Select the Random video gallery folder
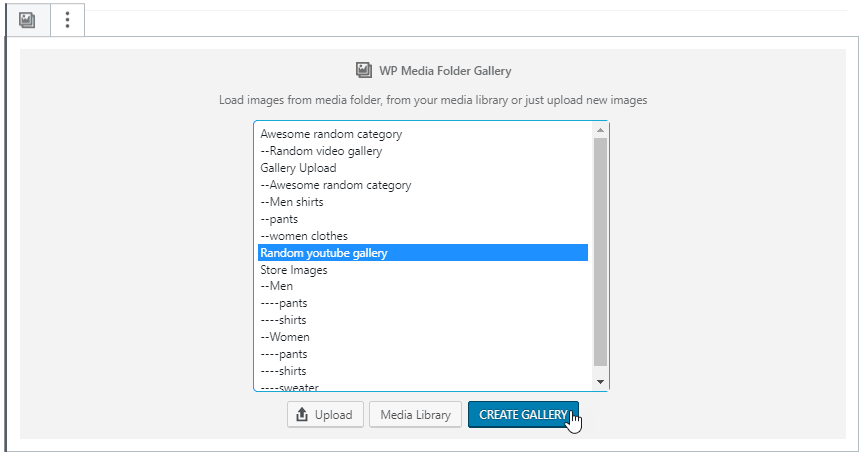Image resolution: width=859 pixels, height=452 pixels. tap(320, 151)
